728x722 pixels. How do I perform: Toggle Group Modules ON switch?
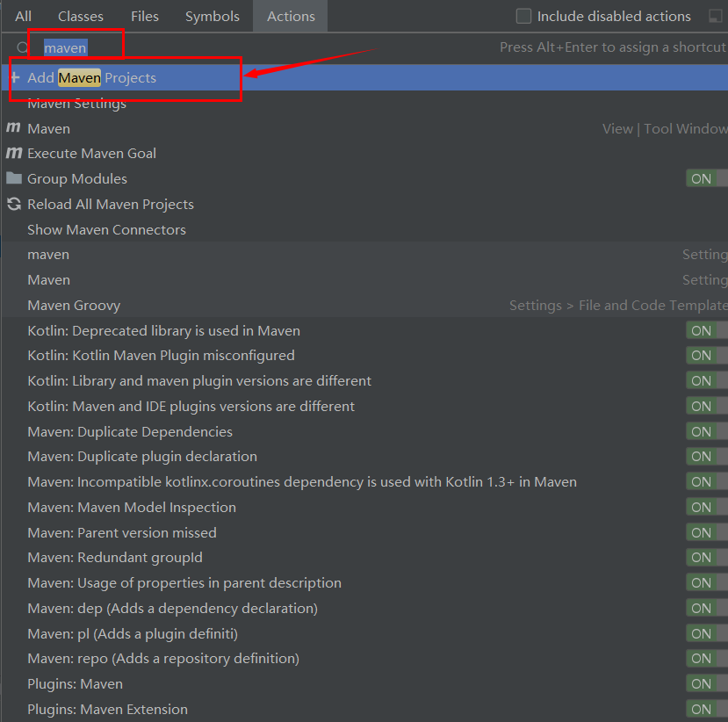(707, 179)
